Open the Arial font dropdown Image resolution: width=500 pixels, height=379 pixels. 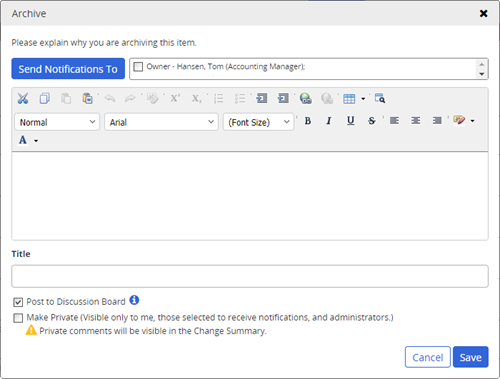(x=161, y=122)
